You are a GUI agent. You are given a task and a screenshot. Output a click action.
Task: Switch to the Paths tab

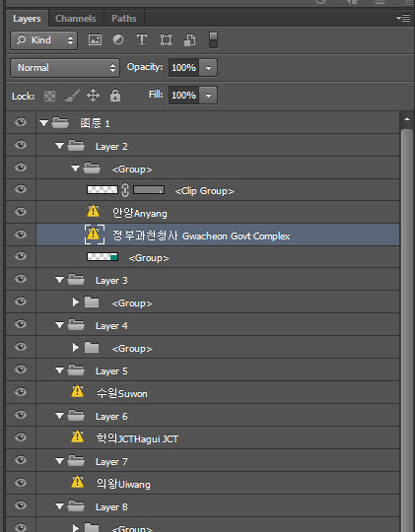point(124,19)
